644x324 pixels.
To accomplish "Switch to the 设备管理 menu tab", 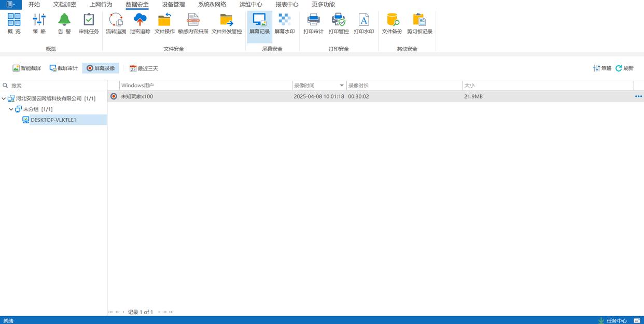I will pos(173,5).
